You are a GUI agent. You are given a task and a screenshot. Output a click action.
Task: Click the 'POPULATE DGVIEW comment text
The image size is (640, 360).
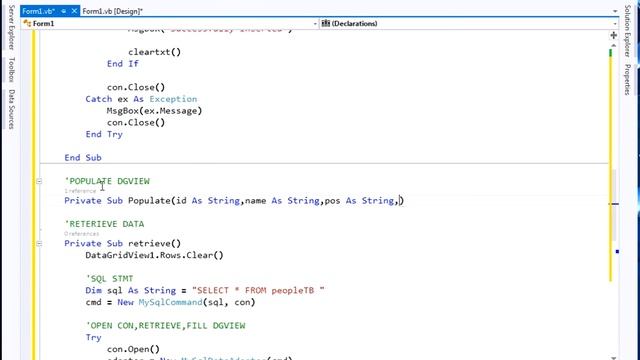click(107, 181)
